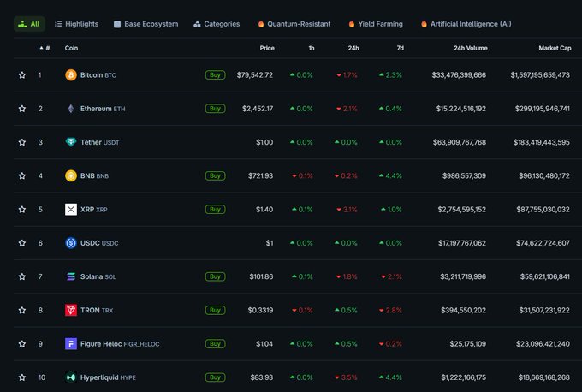Click the Bitcoin price $79,542.72
582x392 pixels.
(x=255, y=75)
